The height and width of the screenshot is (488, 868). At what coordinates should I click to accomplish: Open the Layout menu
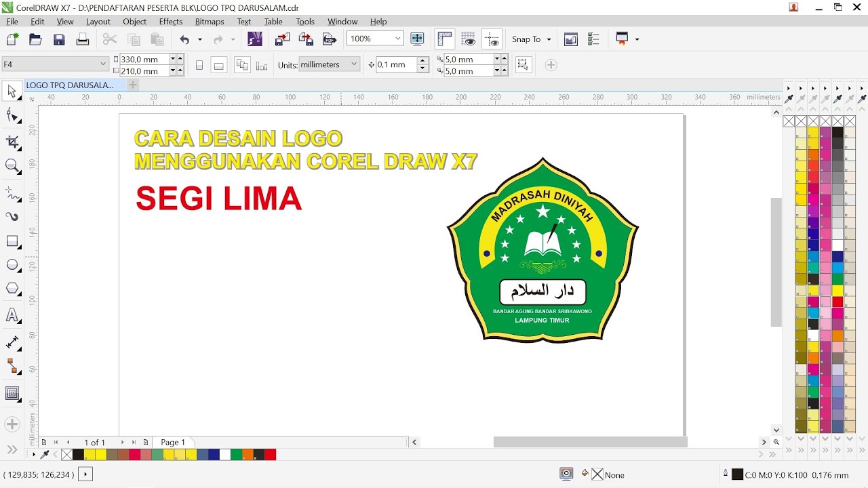(x=98, y=22)
